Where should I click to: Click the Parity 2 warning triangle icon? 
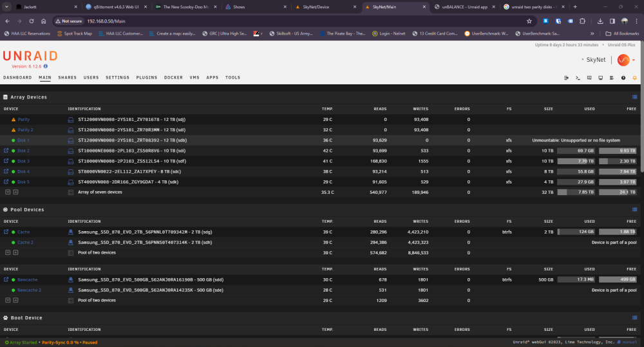tap(14, 130)
